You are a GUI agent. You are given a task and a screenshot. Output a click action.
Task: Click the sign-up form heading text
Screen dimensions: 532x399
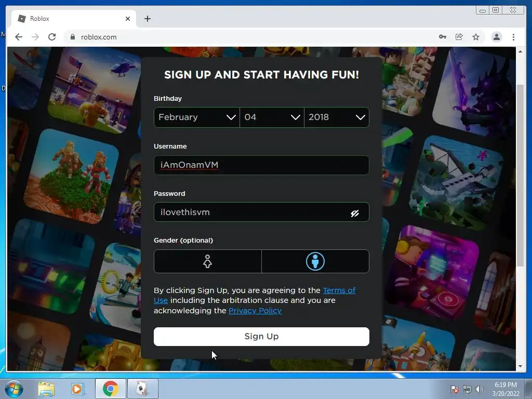pos(261,75)
